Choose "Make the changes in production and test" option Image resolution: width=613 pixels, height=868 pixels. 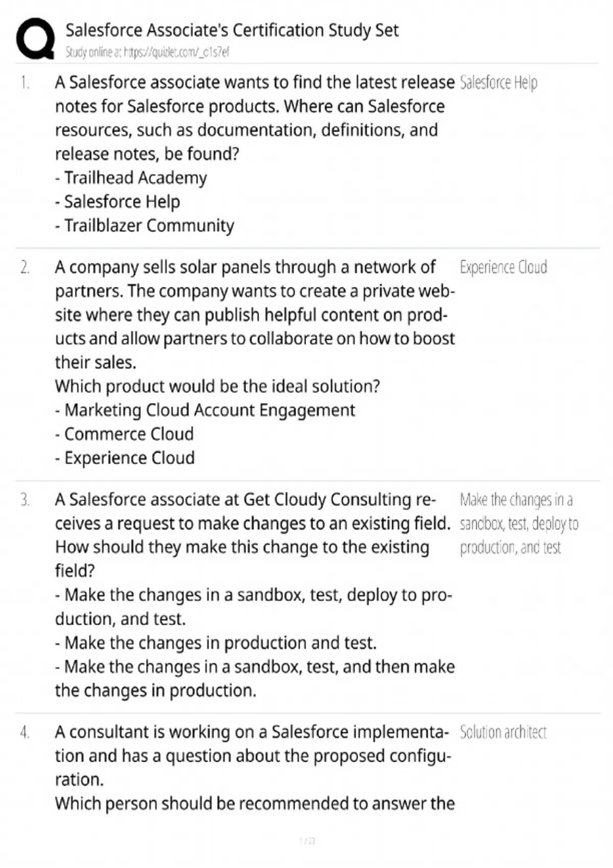216,643
